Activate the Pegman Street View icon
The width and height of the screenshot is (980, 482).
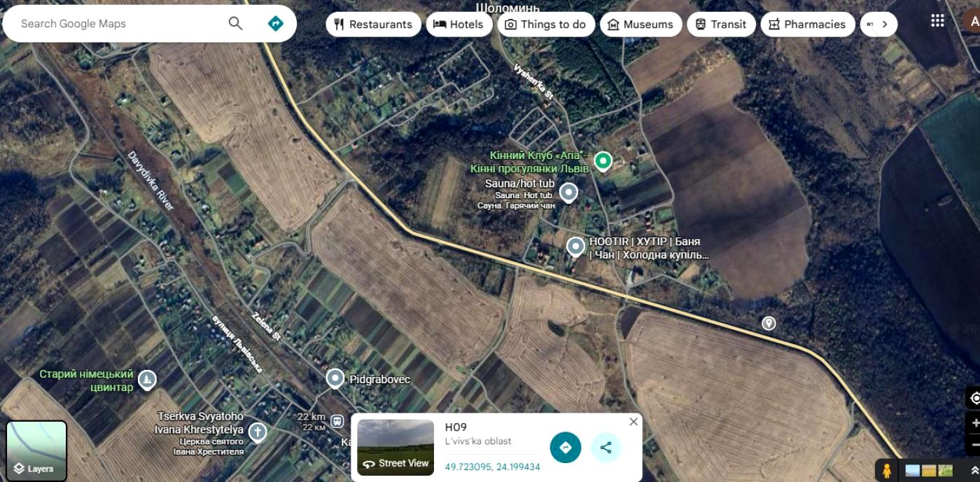point(887,470)
